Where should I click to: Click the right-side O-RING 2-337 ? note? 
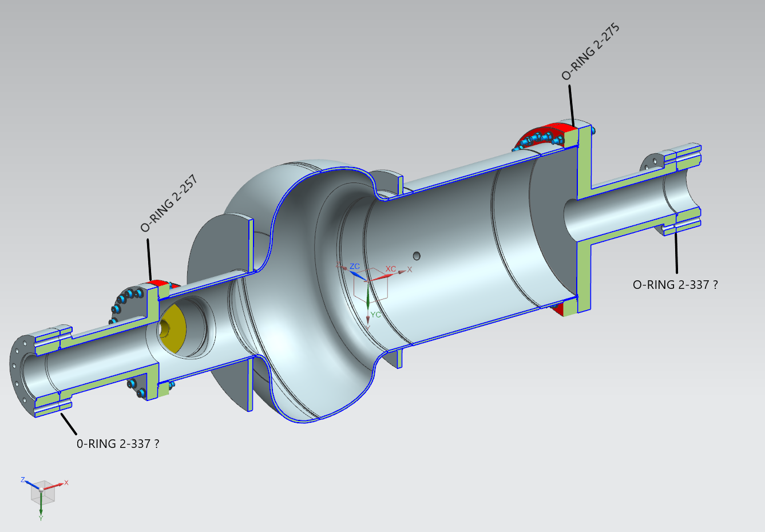point(675,284)
